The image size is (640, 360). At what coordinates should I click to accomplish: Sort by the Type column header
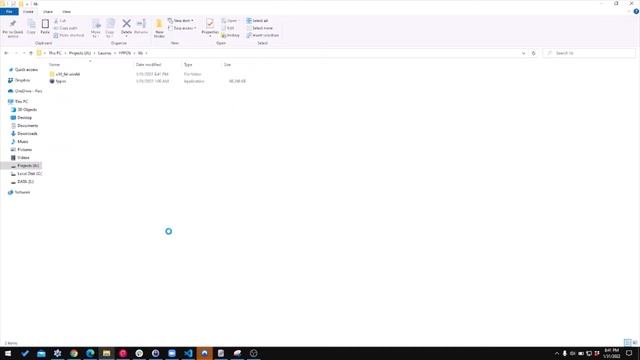point(188,64)
